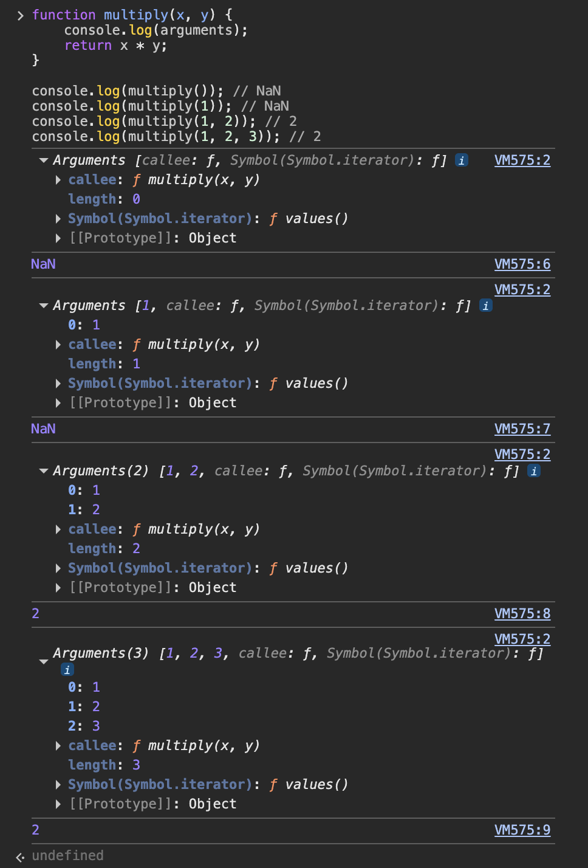Click info icon beside the Arguments [1, callee] header

pyautogui.click(x=485, y=306)
